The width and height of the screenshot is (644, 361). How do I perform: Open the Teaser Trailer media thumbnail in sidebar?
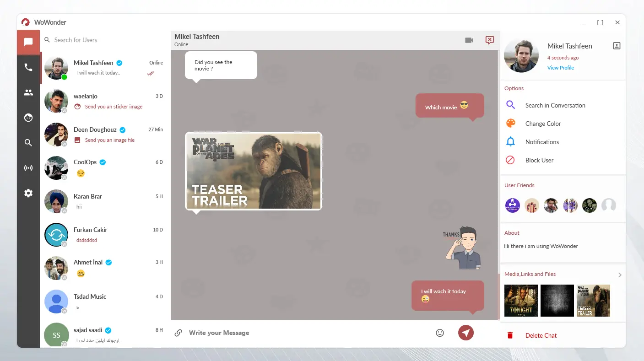click(x=593, y=301)
